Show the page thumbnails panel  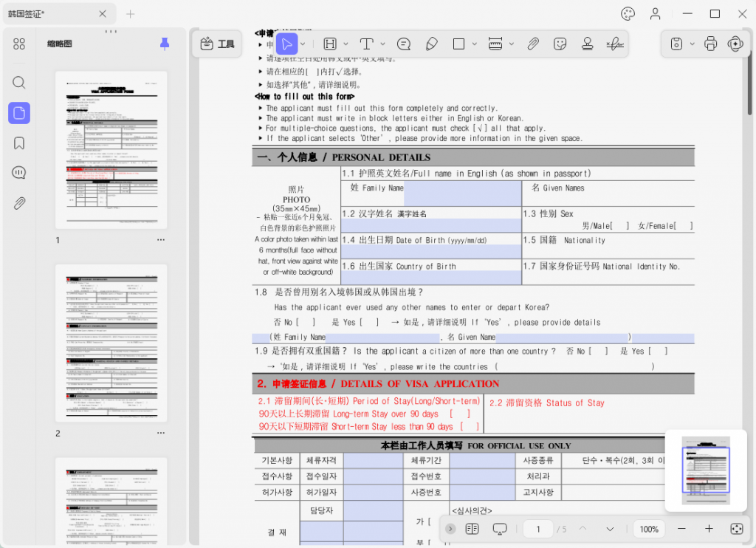pyautogui.click(x=18, y=113)
